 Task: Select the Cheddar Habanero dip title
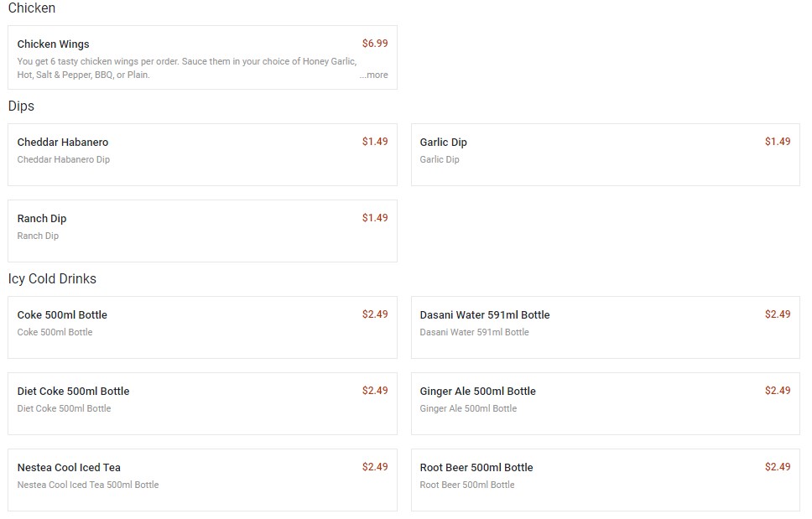[63, 143]
